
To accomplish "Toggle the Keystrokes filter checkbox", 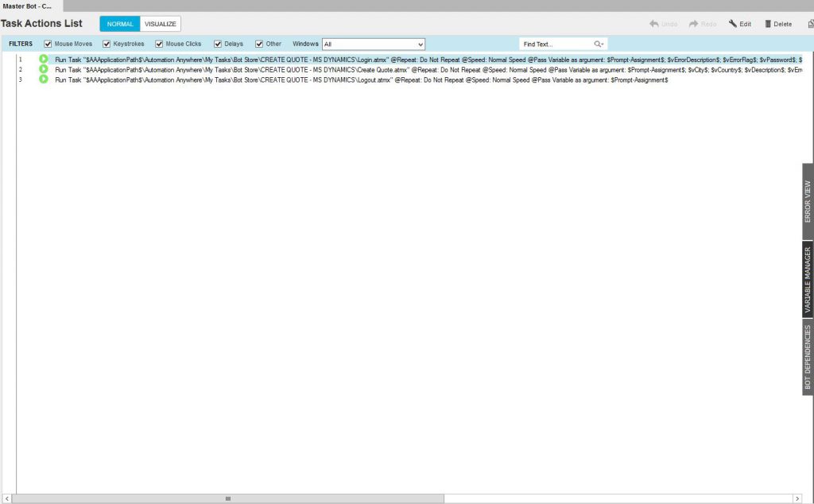I will coord(107,44).
